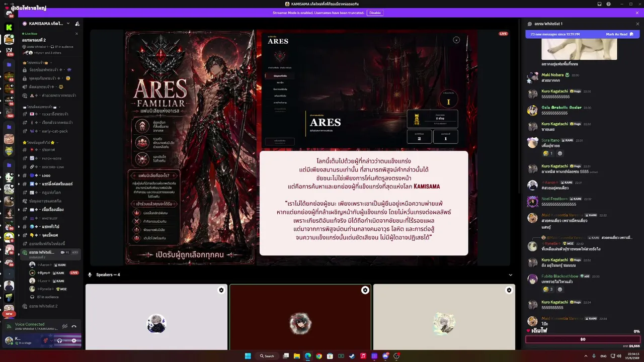Open the คำอวยพรจากพระเจ้า stage channel
Viewport: 644px width, 362px height.
49,96
